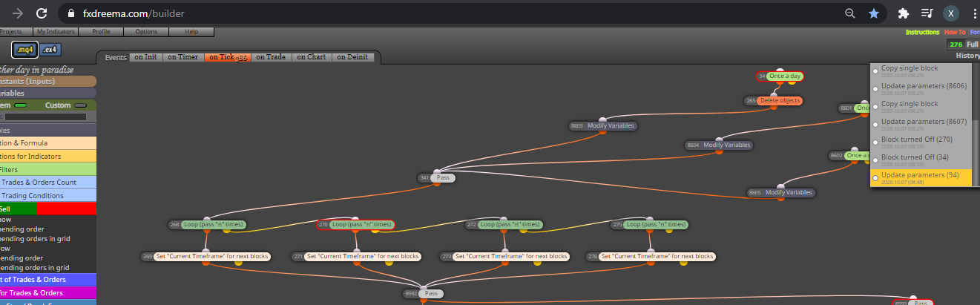Screen dimensions: 980x305
Task: Open the How To link
Action: (955, 33)
